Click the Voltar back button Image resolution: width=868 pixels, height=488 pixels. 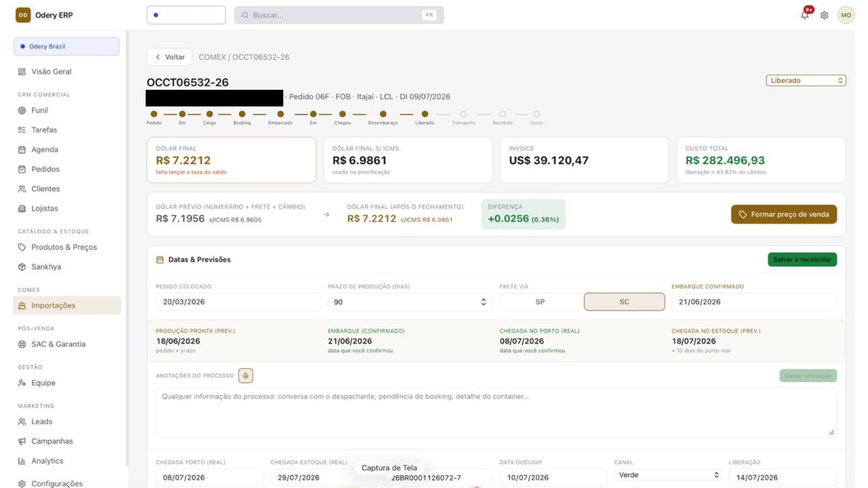click(169, 57)
